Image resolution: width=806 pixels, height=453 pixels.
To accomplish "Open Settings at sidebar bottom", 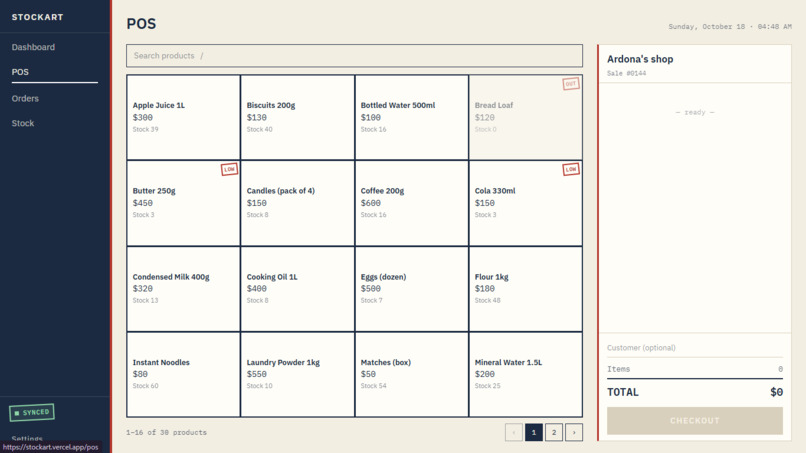I will [x=27, y=439].
